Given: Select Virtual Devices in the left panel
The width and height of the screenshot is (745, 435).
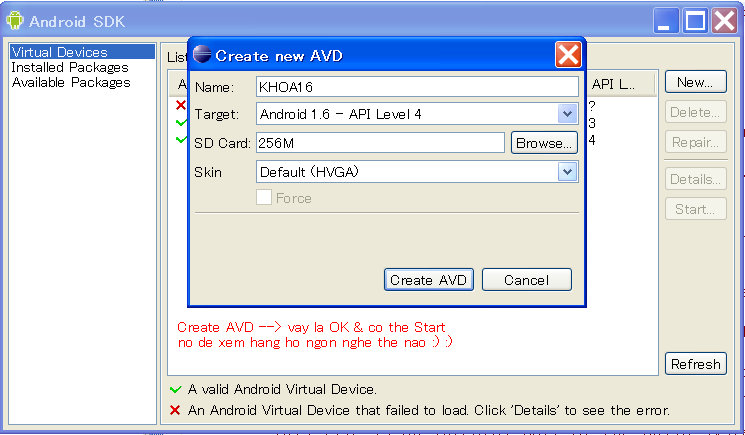Looking at the screenshot, I should (59, 52).
